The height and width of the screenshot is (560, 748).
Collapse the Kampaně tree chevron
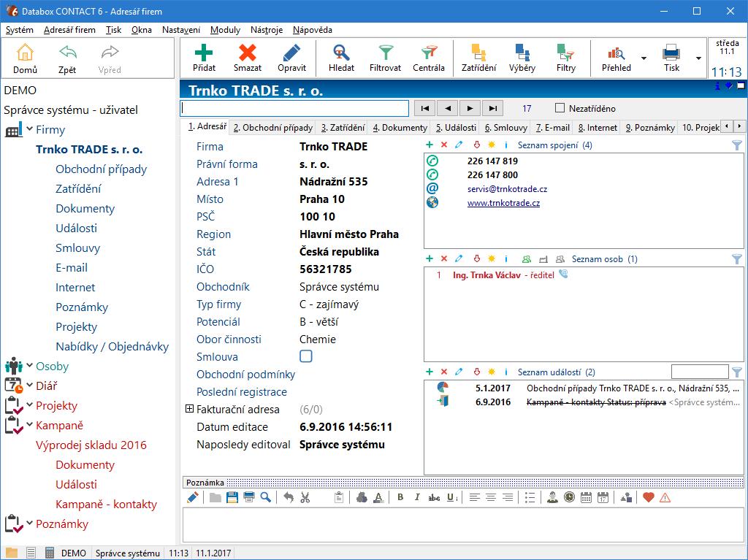tap(29, 424)
